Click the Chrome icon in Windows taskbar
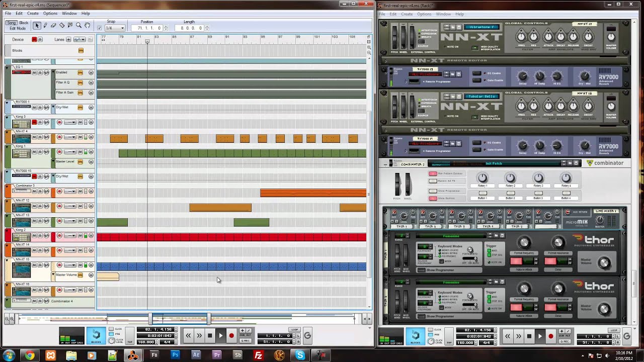 30,355
